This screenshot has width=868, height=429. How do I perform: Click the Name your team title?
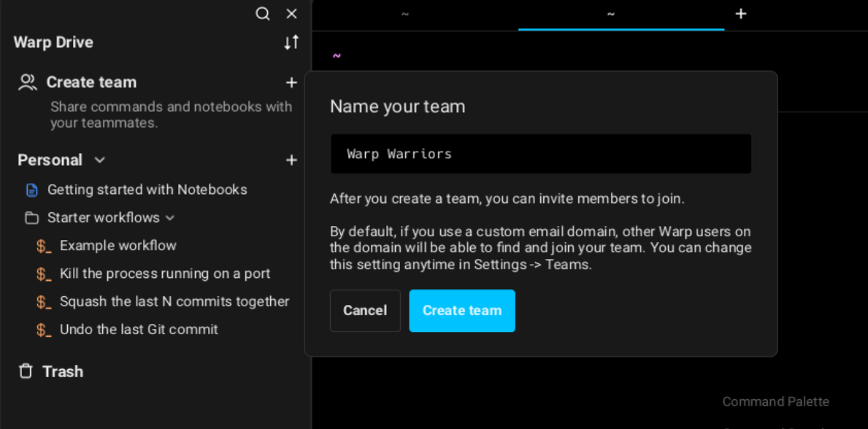click(397, 107)
